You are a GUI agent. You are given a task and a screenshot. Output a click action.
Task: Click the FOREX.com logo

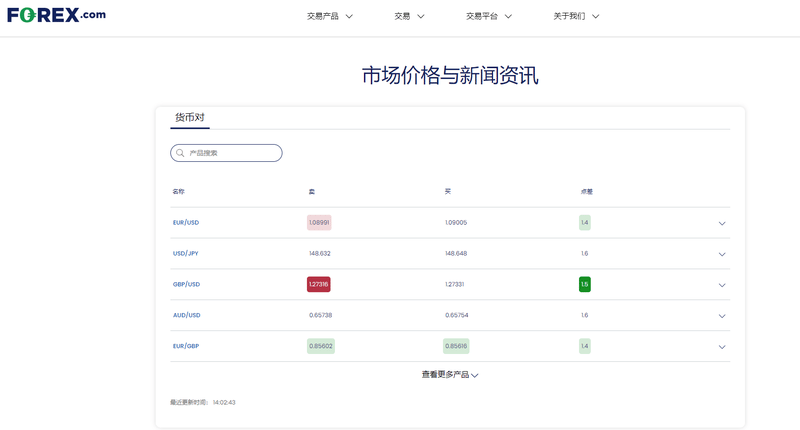56,15
